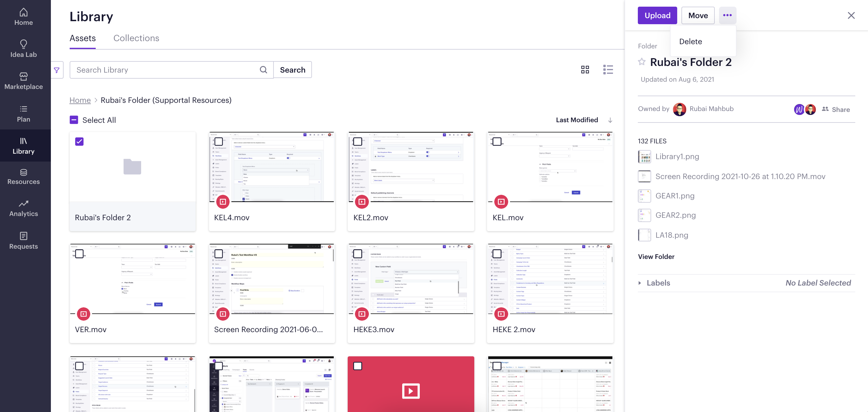Click the Move button
Viewport: 868px width, 412px height.
(x=698, y=15)
